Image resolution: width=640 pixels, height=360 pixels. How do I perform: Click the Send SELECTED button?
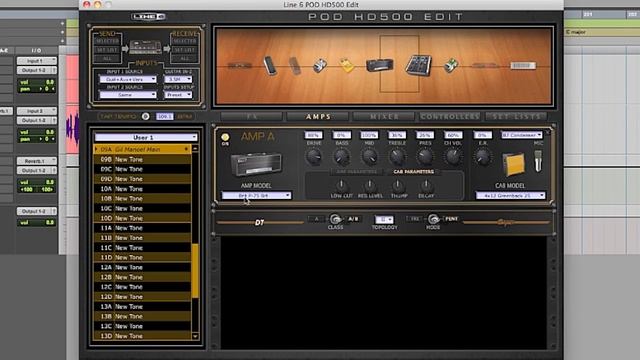pyautogui.click(x=107, y=41)
